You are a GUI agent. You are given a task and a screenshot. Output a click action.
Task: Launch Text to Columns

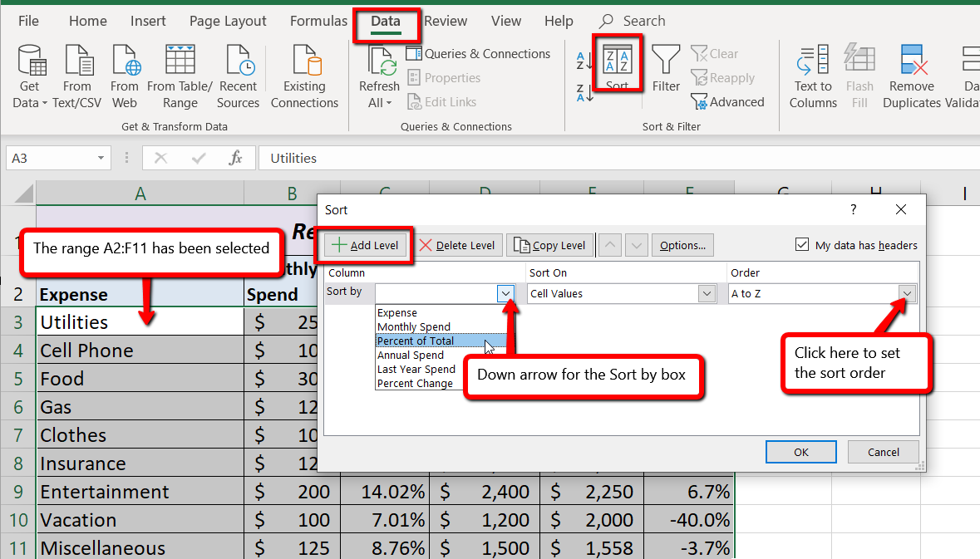coord(812,75)
